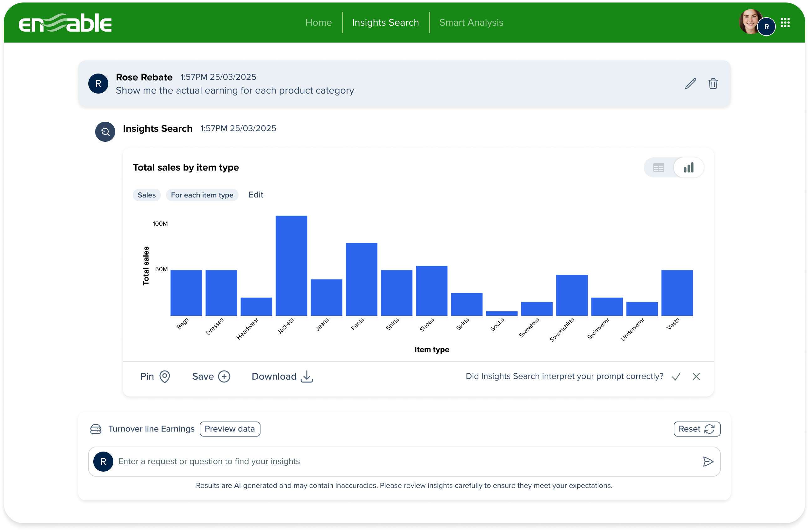Click the pencil edit prompt icon
Screen dimensions: 809x532
tap(690, 84)
